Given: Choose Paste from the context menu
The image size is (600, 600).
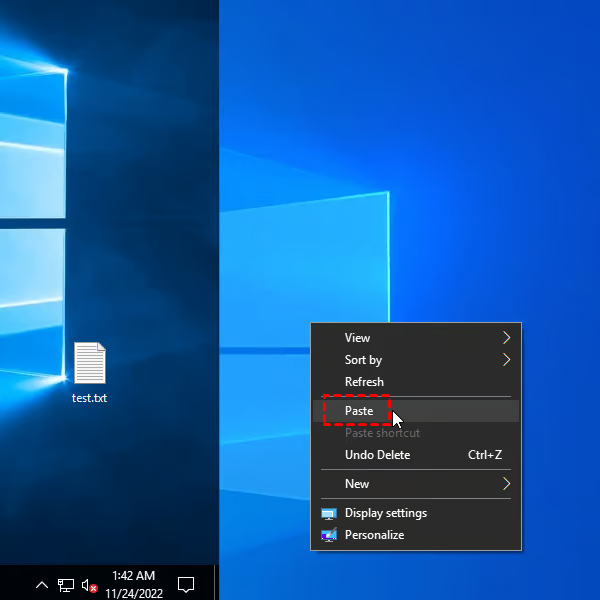Looking at the screenshot, I should [359, 411].
